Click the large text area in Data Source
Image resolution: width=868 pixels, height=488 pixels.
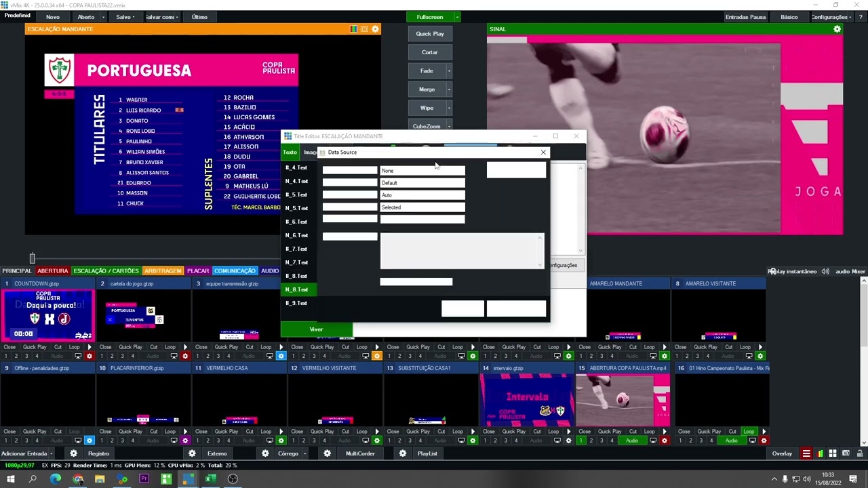(x=462, y=251)
